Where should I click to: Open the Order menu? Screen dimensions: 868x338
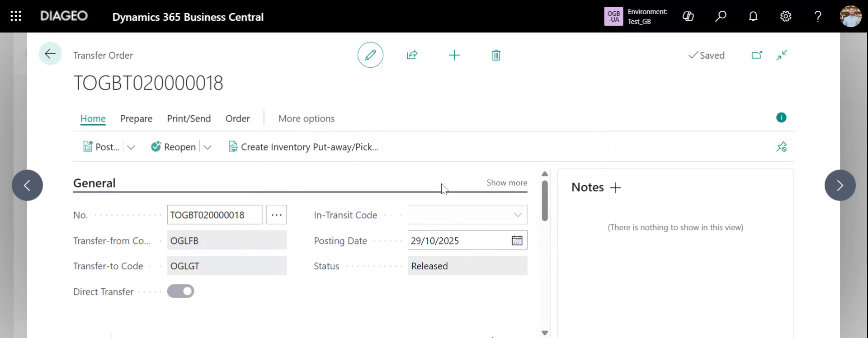(x=238, y=118)
